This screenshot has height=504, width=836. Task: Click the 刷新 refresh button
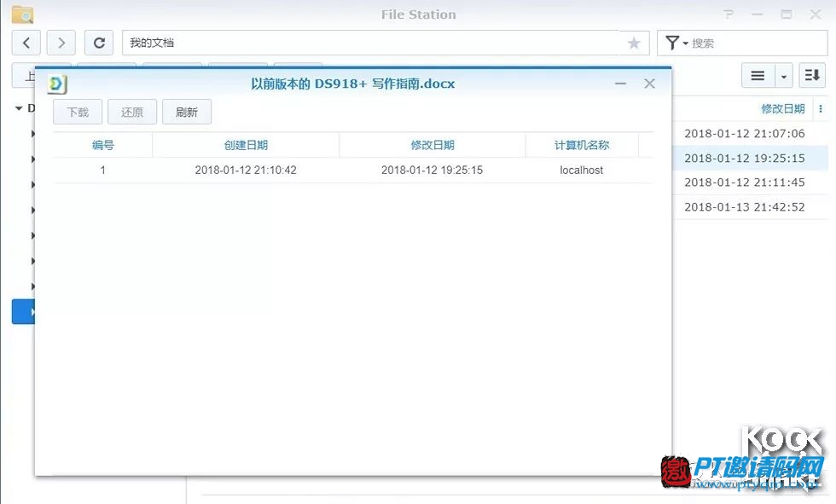187,112
